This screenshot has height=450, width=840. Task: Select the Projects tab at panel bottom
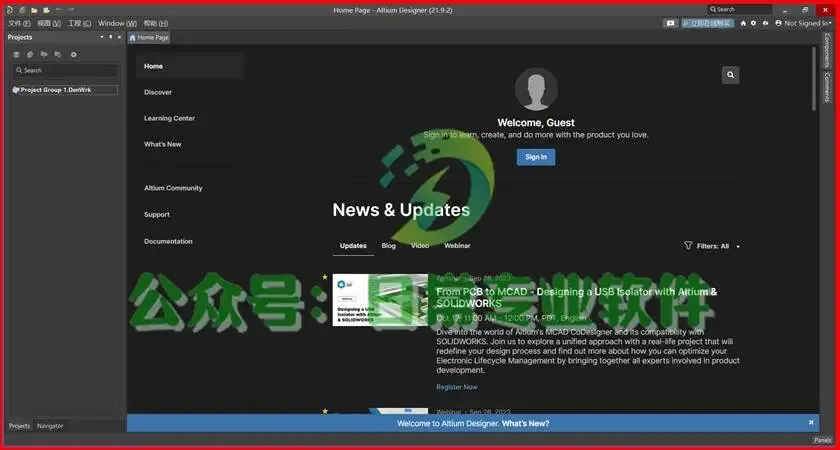19,426
